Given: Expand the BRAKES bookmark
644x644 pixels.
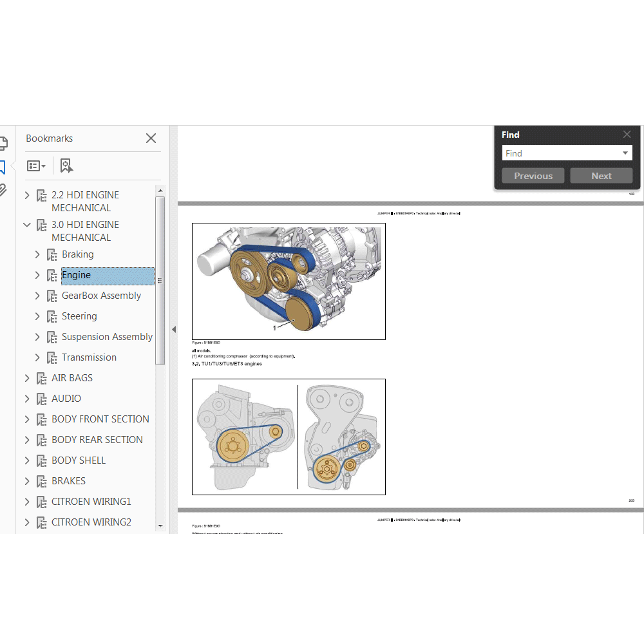Looking at the screenshot, I should click(x=27, y=481).
